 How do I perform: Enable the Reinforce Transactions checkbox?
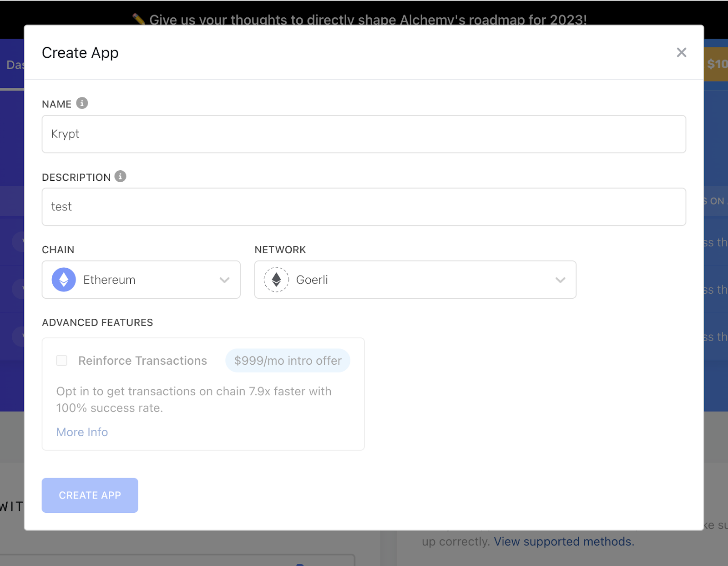click(x=61, y=361)
